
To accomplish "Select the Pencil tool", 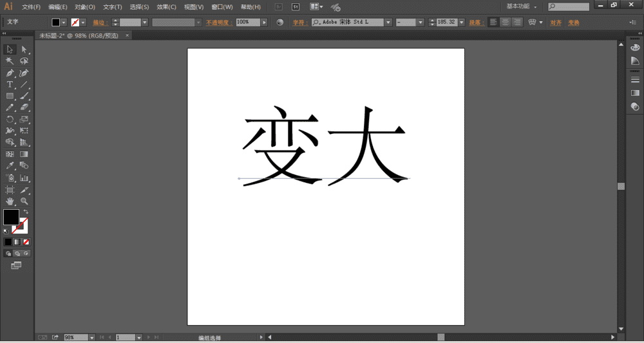I will coord(10,107).
